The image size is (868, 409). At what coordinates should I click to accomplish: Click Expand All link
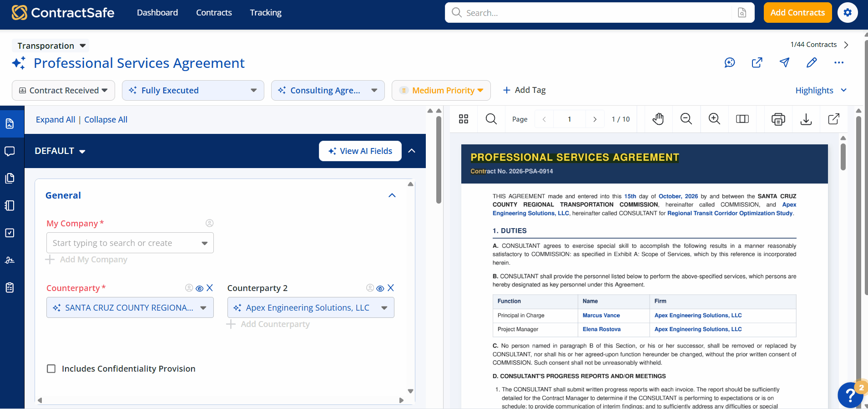[x=56, y=119]
